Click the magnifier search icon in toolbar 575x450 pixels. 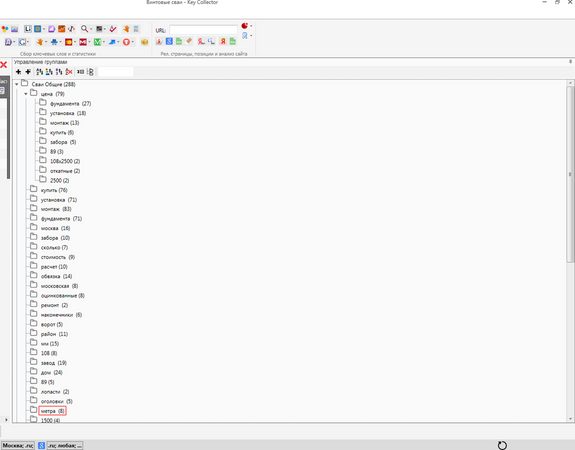click(84, 29)
